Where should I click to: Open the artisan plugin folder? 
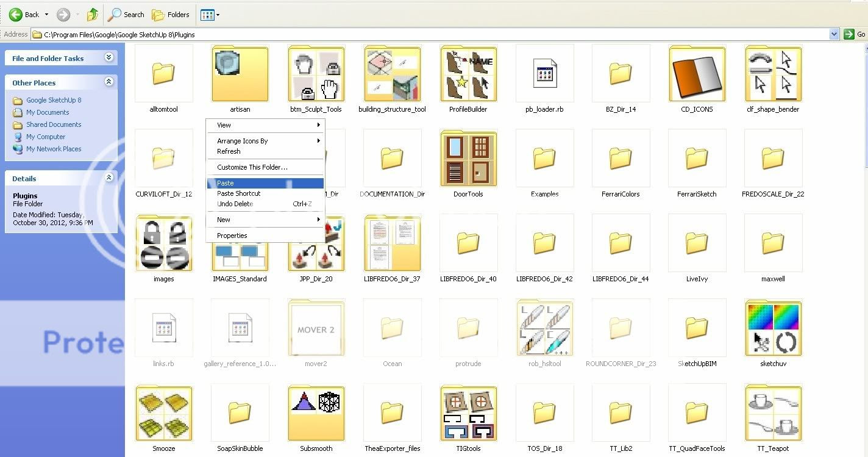point(240,74)
